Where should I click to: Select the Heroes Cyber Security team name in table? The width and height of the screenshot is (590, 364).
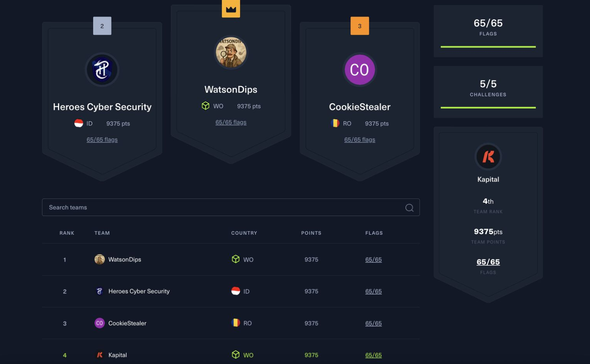click(139, 291)
